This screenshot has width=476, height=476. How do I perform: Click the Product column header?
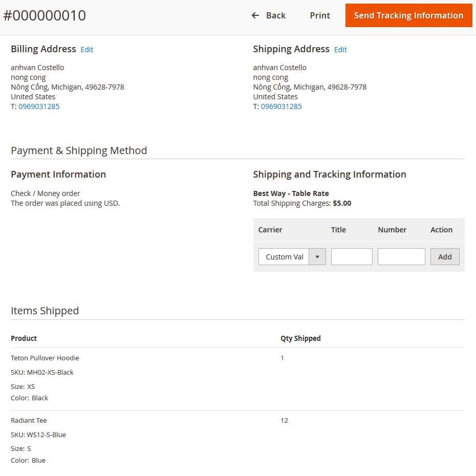point(24,338)
